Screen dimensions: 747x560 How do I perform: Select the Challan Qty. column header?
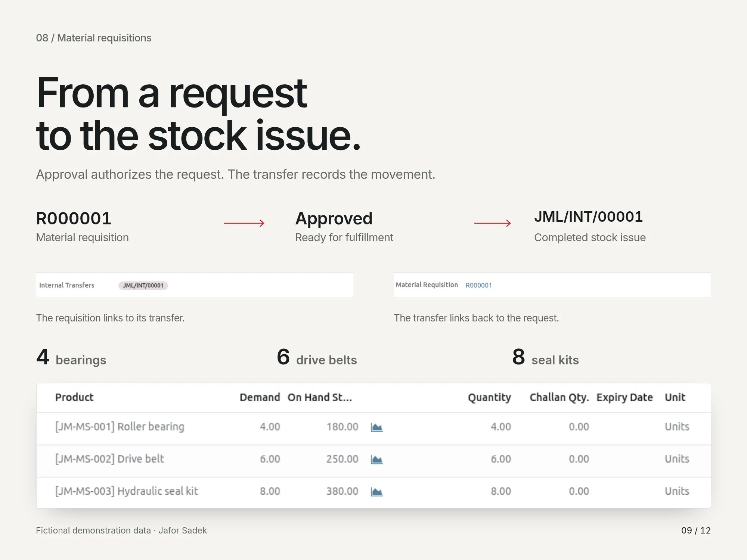[559, 397]
